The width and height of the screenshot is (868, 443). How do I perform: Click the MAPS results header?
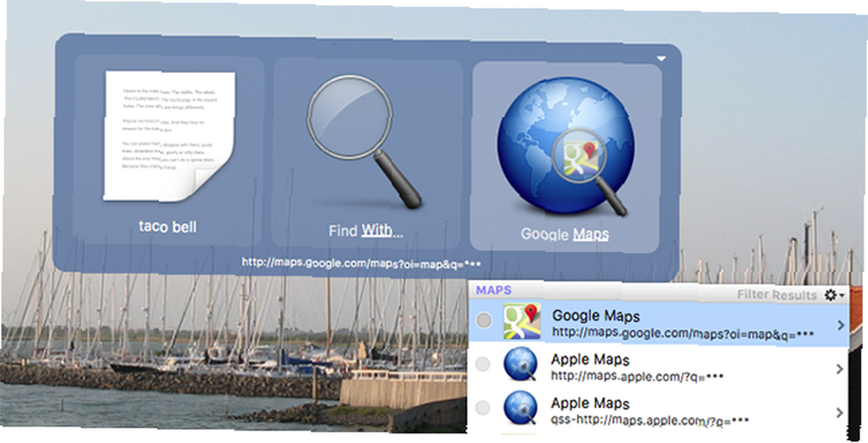[493, 290]
